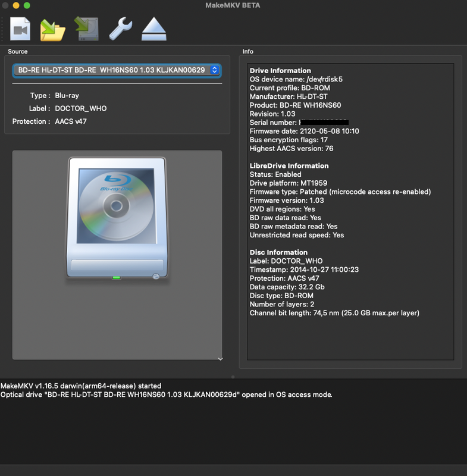Select the Disc Information heading
467x476 pixels.
coord(278,252)
